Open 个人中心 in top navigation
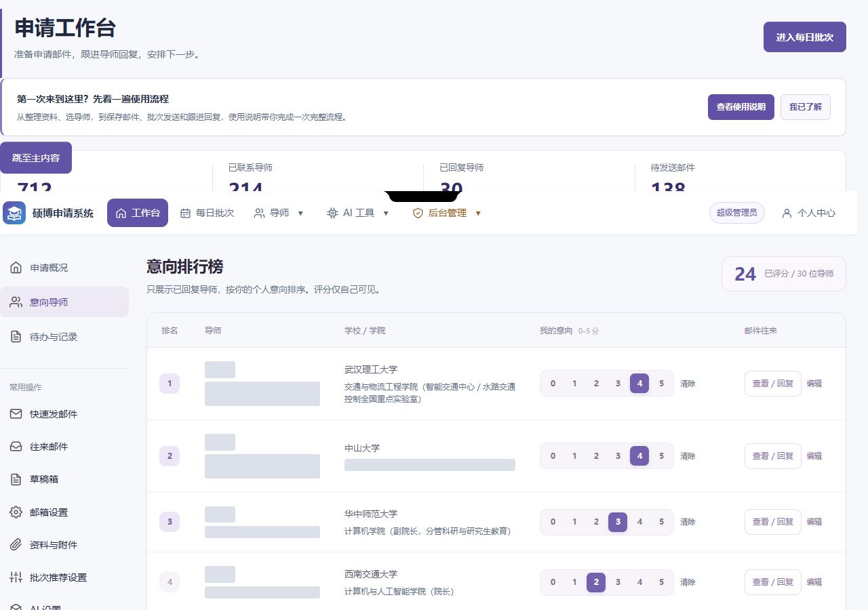Viewport: 868px width, 610px height. (x=808, y=213)
